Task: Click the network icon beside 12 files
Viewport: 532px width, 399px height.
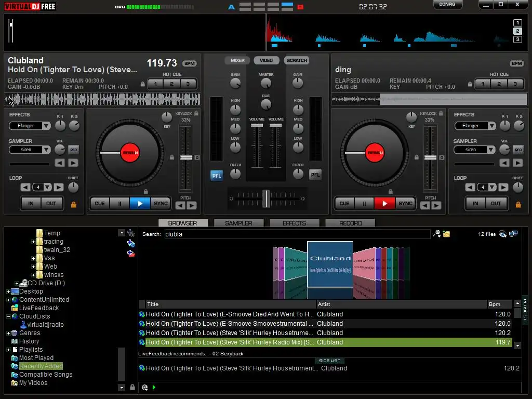Action: 503,234
